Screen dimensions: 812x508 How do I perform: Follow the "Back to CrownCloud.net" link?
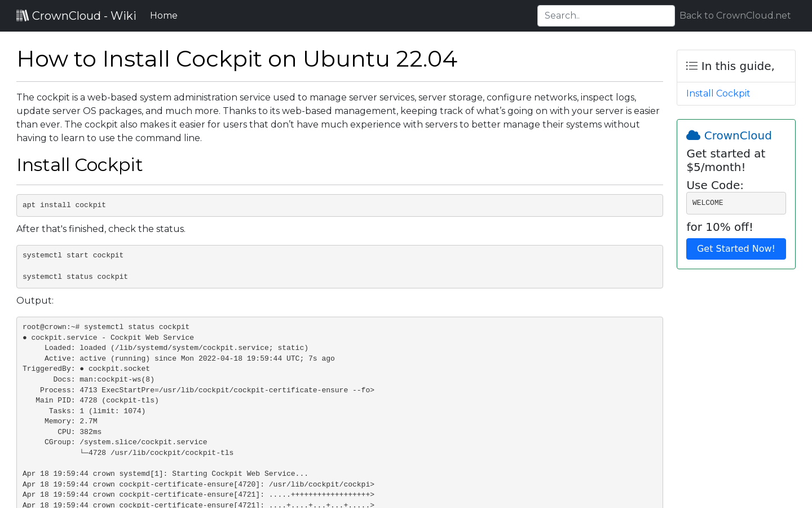tap(735, 15)
